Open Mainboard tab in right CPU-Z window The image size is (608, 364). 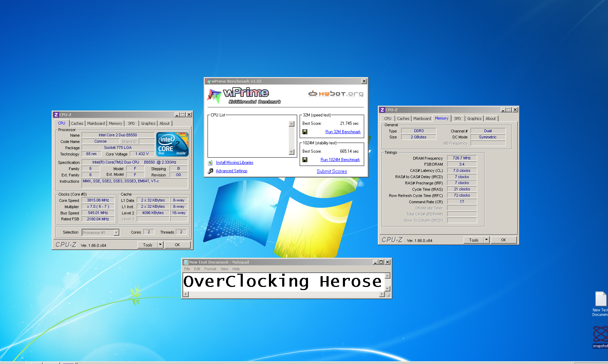422,119
